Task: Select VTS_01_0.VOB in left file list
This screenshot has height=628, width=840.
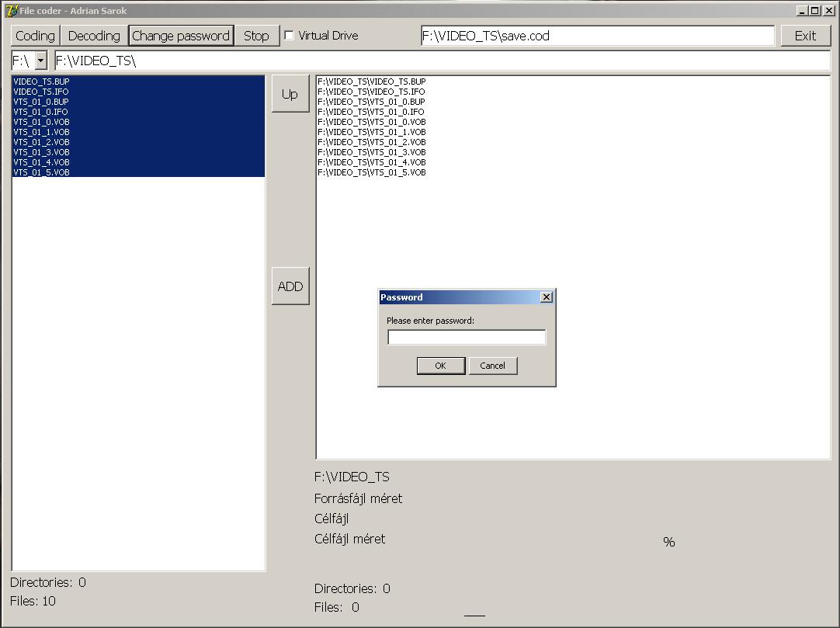Action: click(x=138, y=122)
